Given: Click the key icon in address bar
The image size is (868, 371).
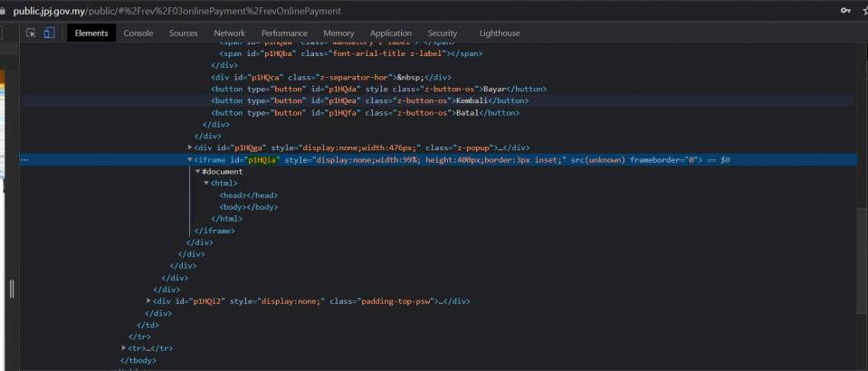Looking at the screenshot, I should click(x=845, y=11).
